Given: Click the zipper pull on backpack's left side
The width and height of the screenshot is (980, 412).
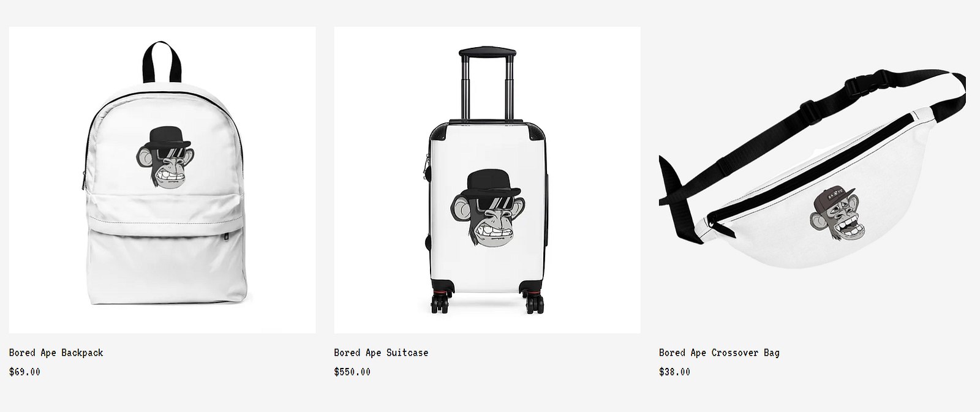Looking at the screenshot, I should [84, 181].
